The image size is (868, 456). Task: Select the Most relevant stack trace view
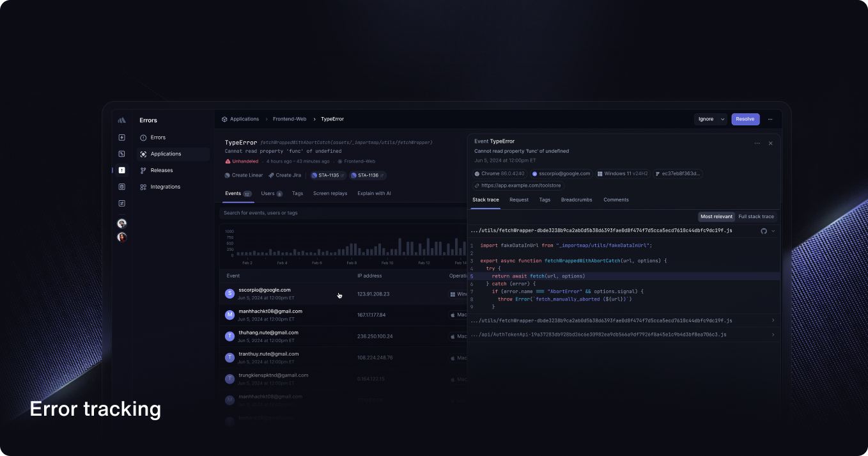pos(716,216)
